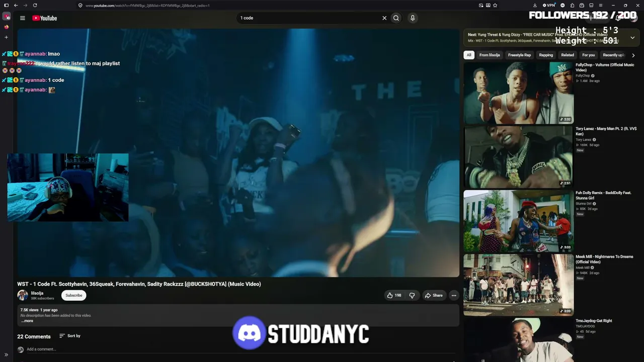The width and height of the screenshot is (644, 362).
Task: Select the Rapping filter chip
Action: 546,55
